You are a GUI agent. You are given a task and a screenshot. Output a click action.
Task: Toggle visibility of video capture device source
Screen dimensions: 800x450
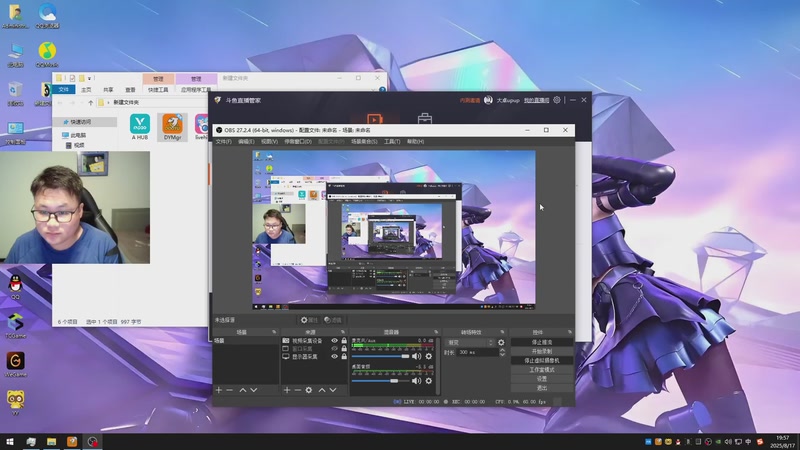click(x=334, y=340)
